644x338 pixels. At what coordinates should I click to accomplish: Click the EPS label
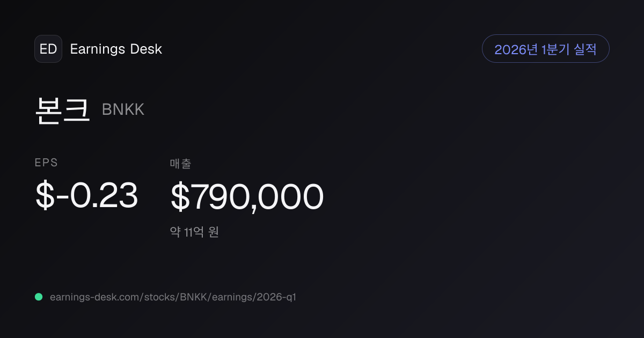point(46,163)
